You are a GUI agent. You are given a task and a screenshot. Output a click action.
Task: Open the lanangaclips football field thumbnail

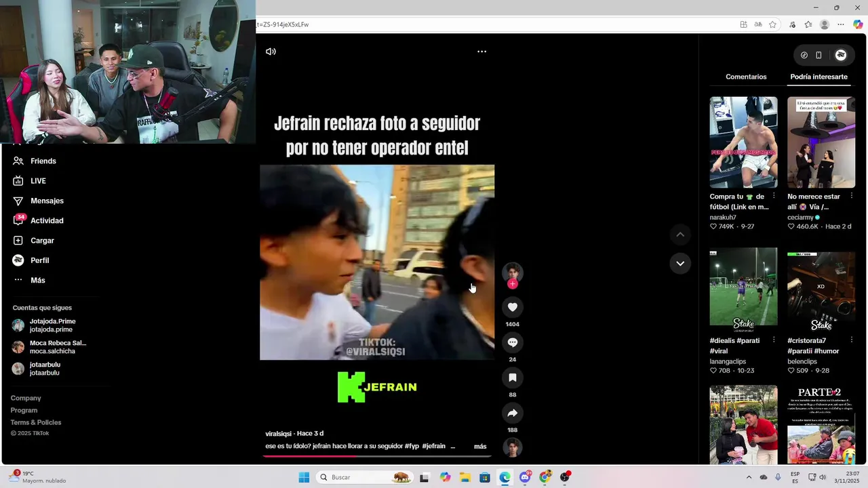click(744, 290)
